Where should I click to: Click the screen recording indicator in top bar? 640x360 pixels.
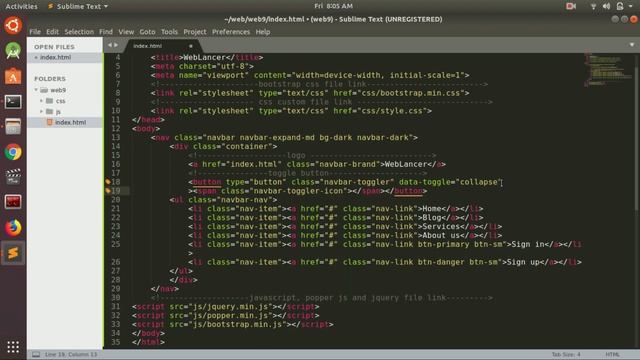(x=571, y=6)
